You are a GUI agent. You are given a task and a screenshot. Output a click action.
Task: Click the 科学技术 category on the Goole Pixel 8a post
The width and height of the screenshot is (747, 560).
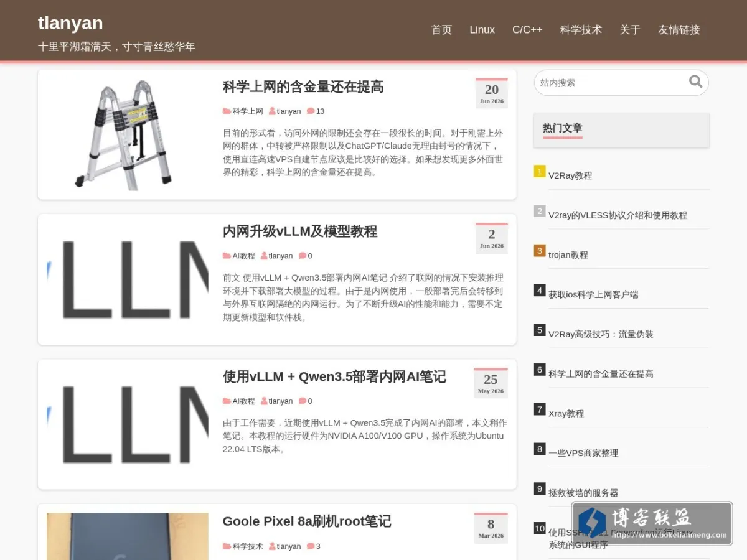248,546
